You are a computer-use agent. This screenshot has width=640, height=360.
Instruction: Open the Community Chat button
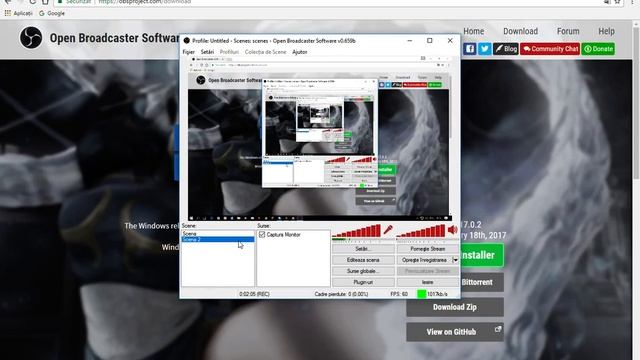tap(550, 49)
